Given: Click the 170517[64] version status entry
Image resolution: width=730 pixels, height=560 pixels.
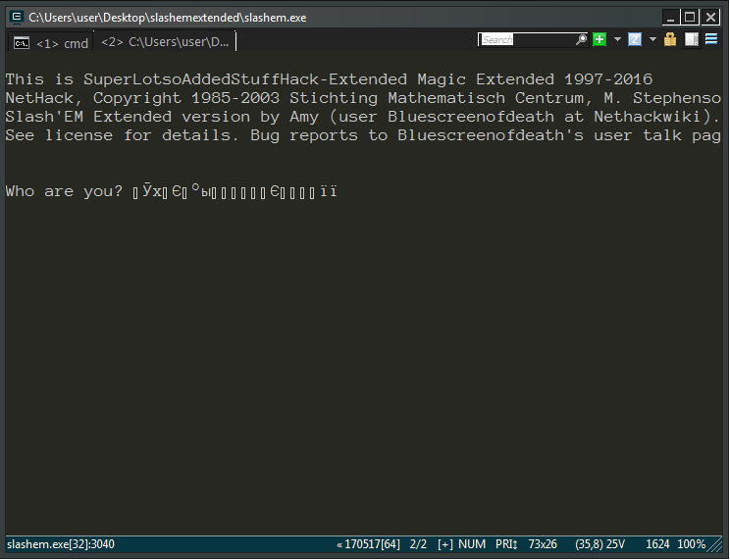Looking at the screenshot, I should 368,544.
